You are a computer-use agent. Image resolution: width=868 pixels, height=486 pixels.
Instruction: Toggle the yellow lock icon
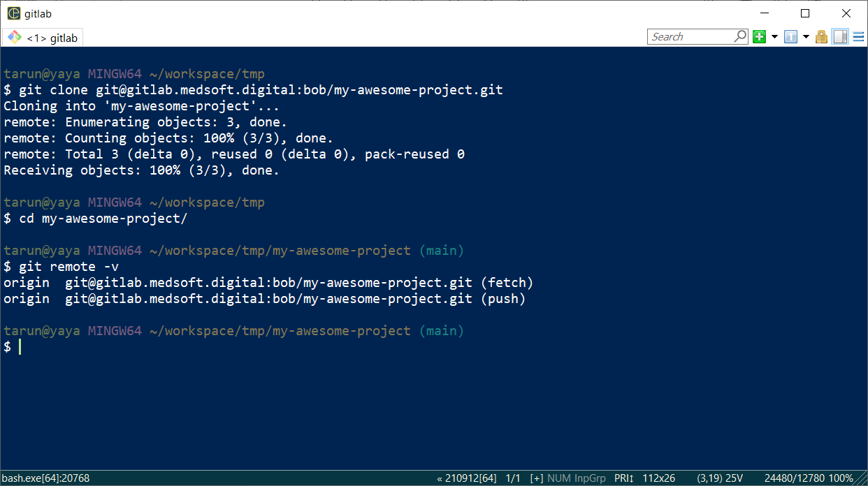[x=822, y=37]
